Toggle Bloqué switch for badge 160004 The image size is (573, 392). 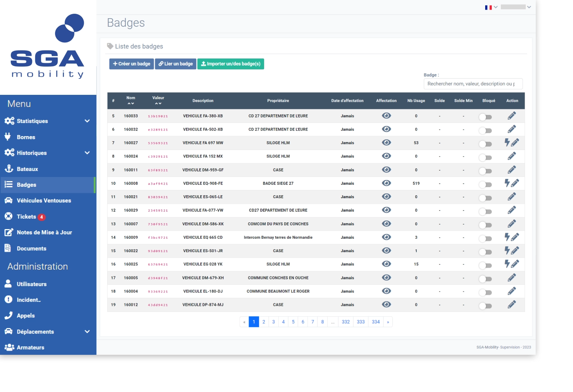[x=485, y=292]
